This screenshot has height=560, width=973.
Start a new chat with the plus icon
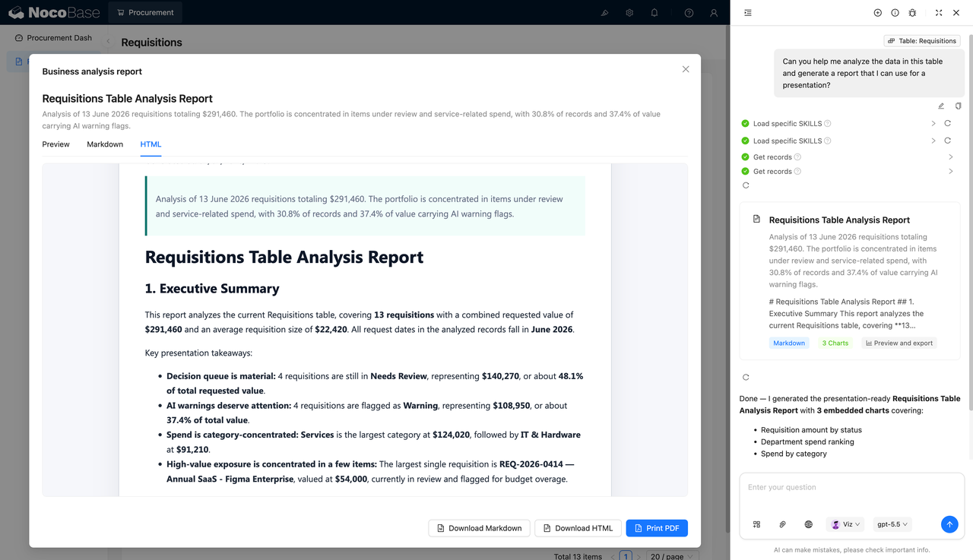tap(878, 13)
